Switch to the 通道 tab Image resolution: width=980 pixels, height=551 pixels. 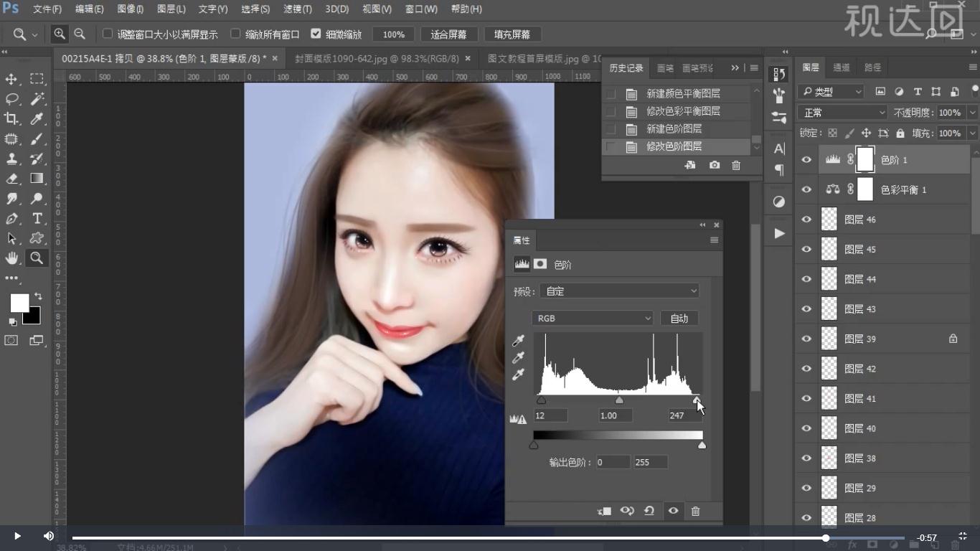(842, 67)
